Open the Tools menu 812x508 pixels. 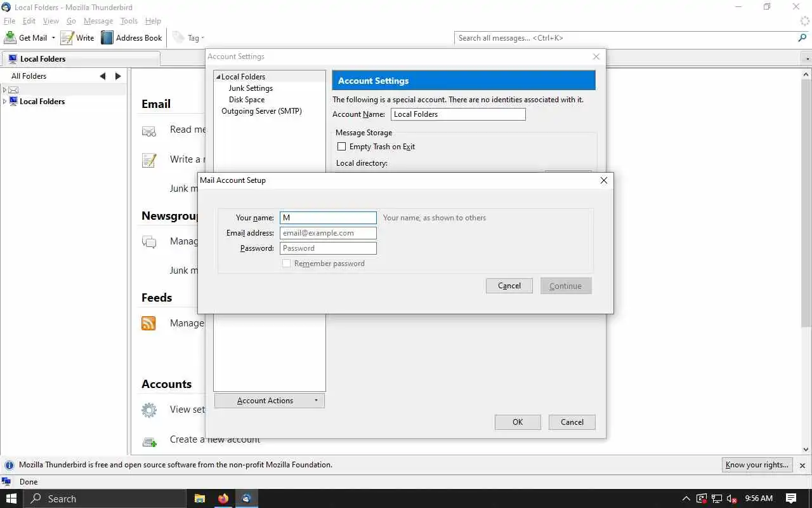click(x=129, y=21)
